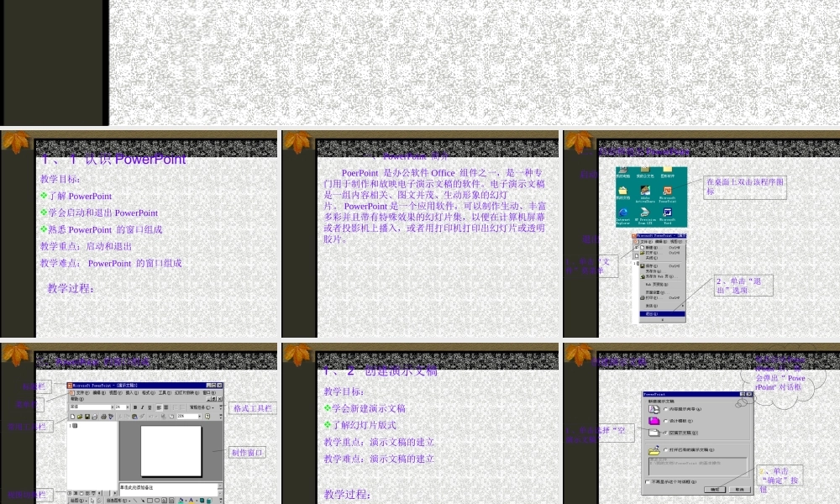Click '熟悉 PowerPoint 的窗口组成' bullet
840x504 pixels.
[x=106, y=229]
